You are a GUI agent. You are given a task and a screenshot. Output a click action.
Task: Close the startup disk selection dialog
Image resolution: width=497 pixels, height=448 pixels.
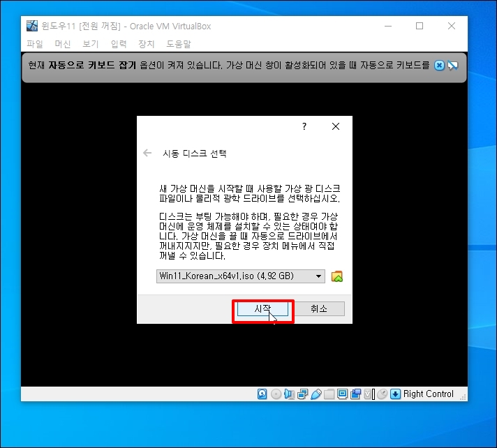pos(336,126)
